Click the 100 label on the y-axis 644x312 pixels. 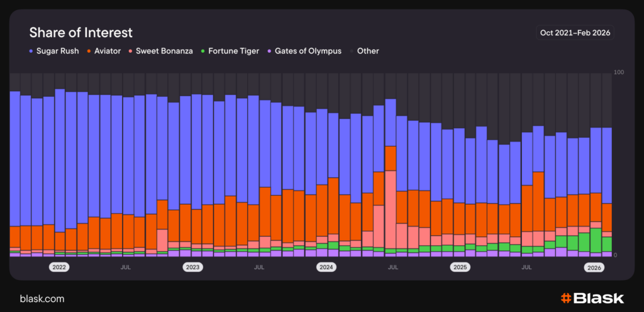point(618,73)
